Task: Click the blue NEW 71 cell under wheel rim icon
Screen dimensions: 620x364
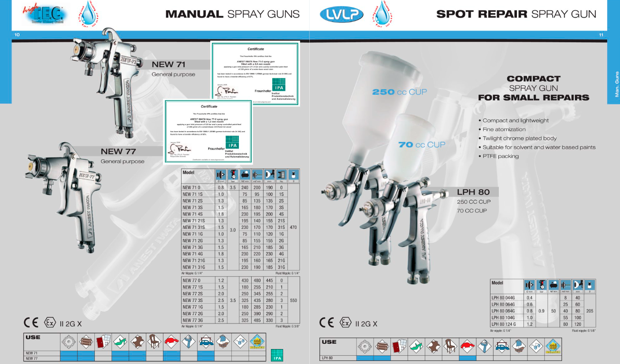Action: pos(69,353)
